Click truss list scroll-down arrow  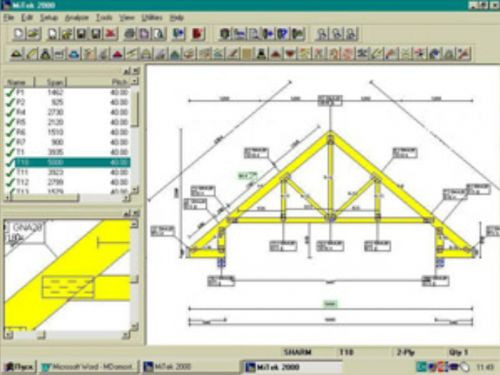[135, 190]
